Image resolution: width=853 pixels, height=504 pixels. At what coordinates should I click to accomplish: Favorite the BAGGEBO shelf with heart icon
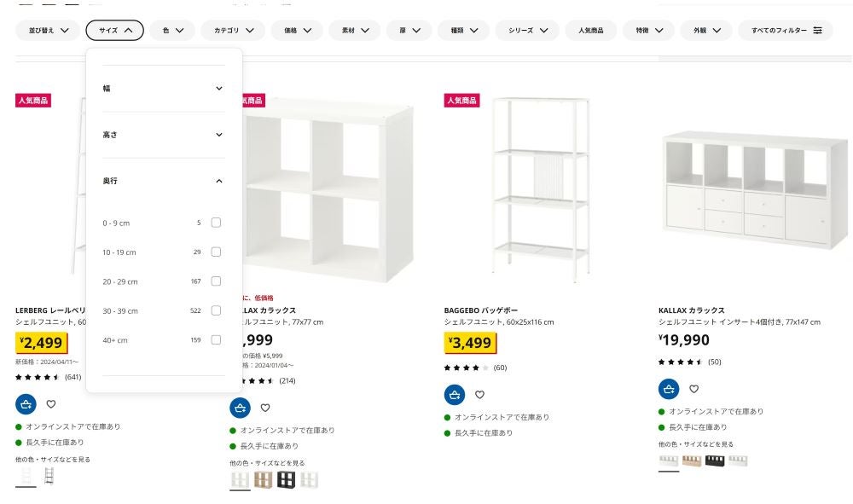point(479,395)
